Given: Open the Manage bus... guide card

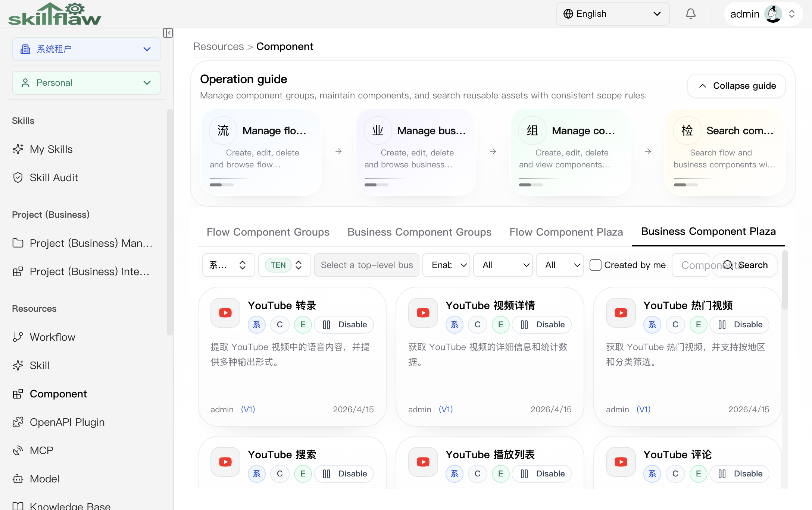Looking at the screenshot, I should 416,152.
